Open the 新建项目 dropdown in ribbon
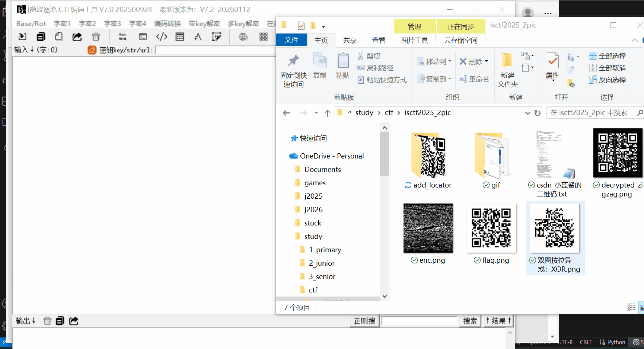The image size is (644, 349). tap(528, 56)
